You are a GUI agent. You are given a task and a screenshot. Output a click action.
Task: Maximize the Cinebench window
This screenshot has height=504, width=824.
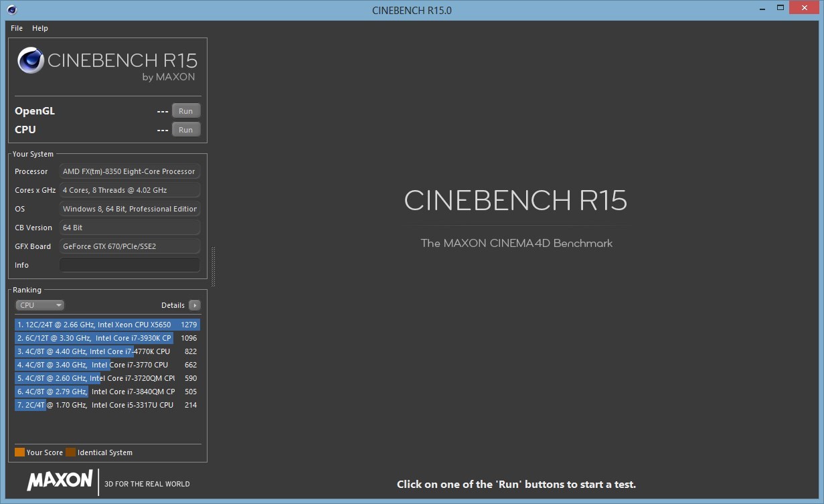coord(780,8)
